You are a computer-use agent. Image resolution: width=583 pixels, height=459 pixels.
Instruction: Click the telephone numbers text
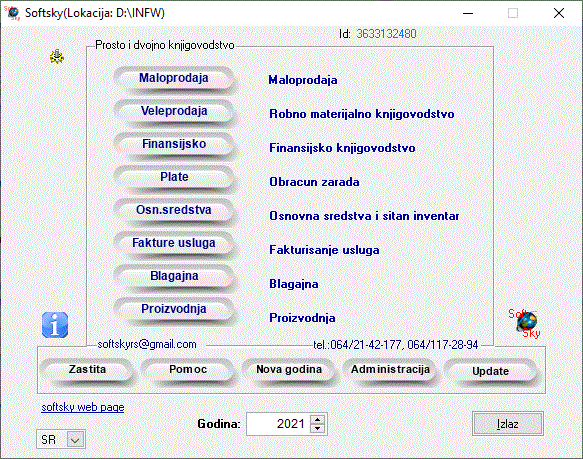(396, 345)
